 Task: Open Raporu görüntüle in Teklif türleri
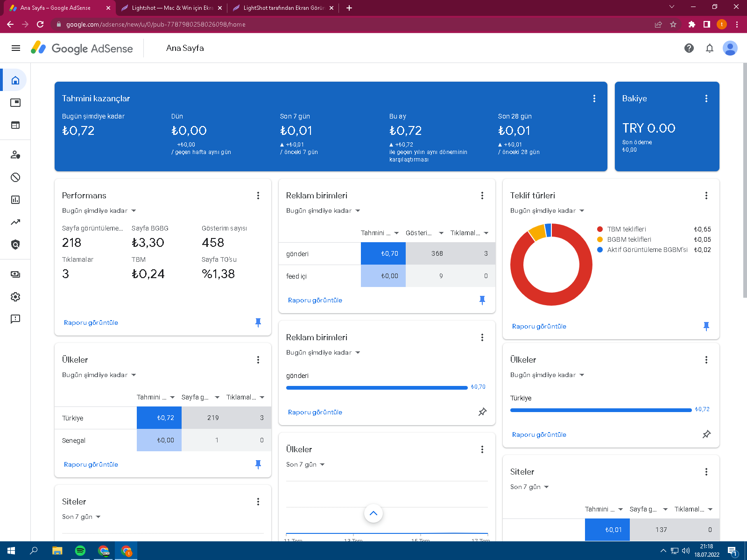539,326
